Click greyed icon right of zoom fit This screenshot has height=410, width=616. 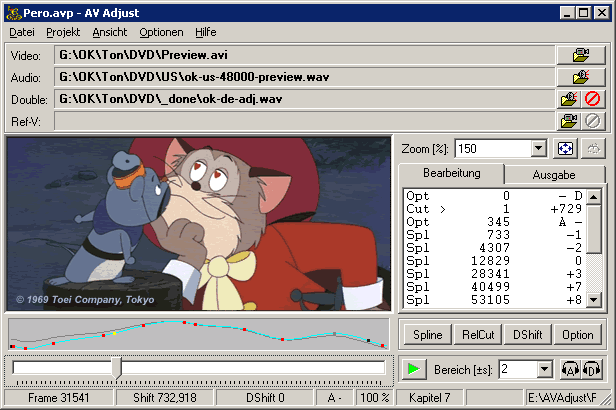coord(593,149)
